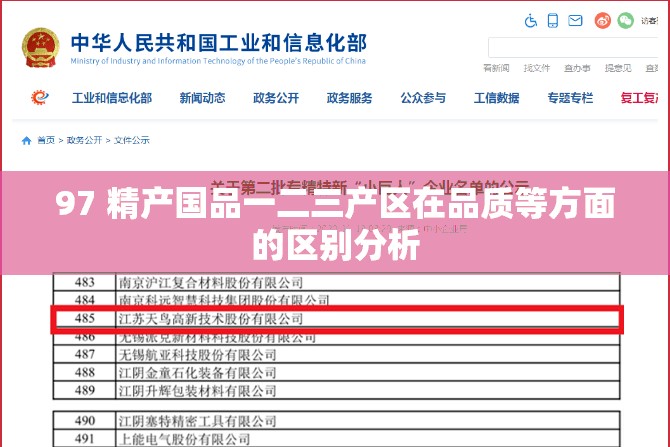Click table number cell 487
The height and width of the screenshot is (447, 670).
tap(85, 354)
